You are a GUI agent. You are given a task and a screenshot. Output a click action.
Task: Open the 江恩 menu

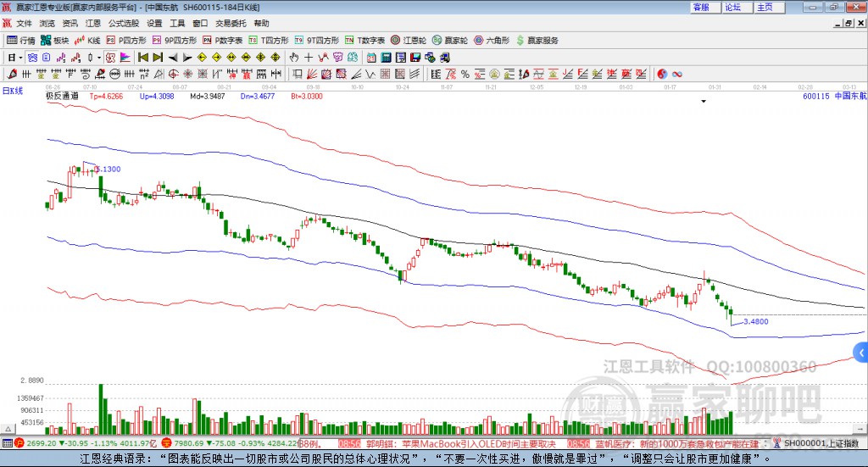(92, 23)
